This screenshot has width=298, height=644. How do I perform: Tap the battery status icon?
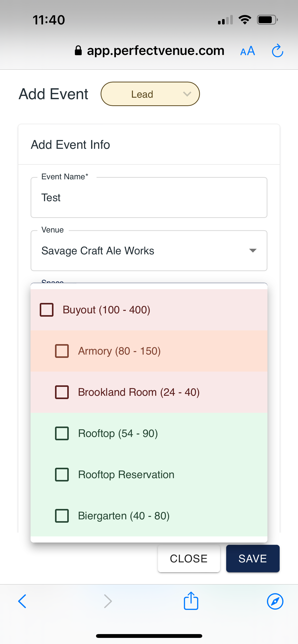267,20
